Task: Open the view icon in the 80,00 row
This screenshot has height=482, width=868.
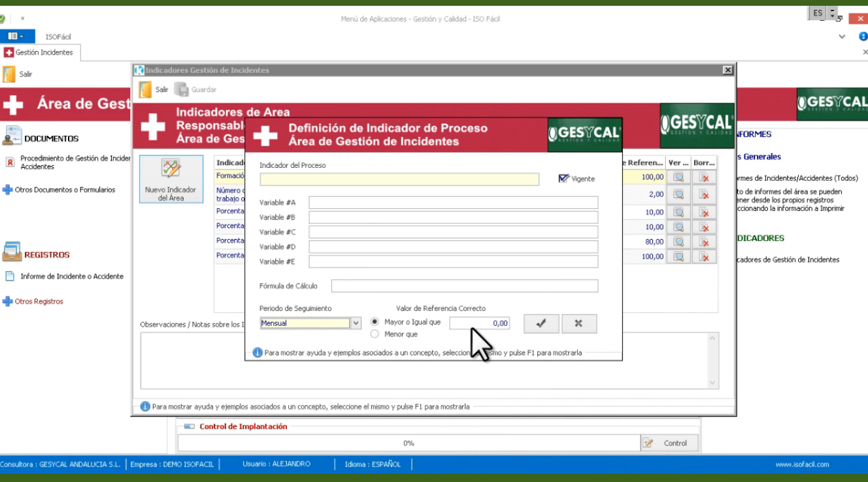Action: click(678, 242)
